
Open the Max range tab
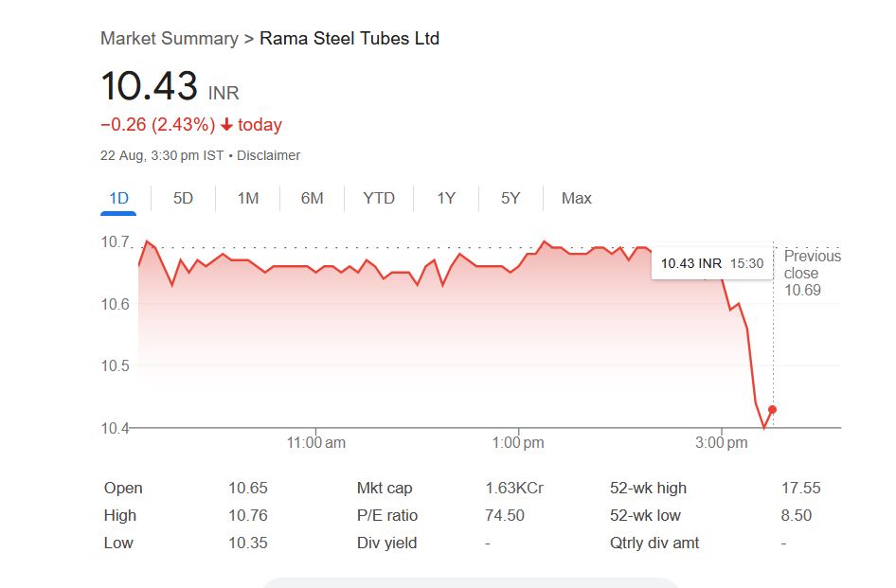click(x=576, y=198)
